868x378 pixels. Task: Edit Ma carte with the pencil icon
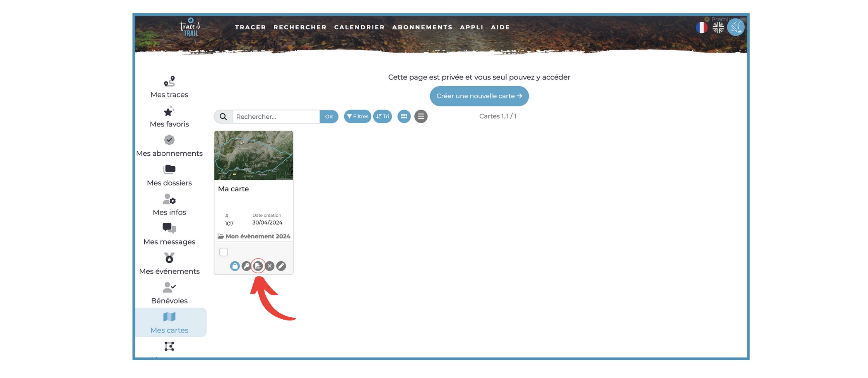[x=281, y=266]
